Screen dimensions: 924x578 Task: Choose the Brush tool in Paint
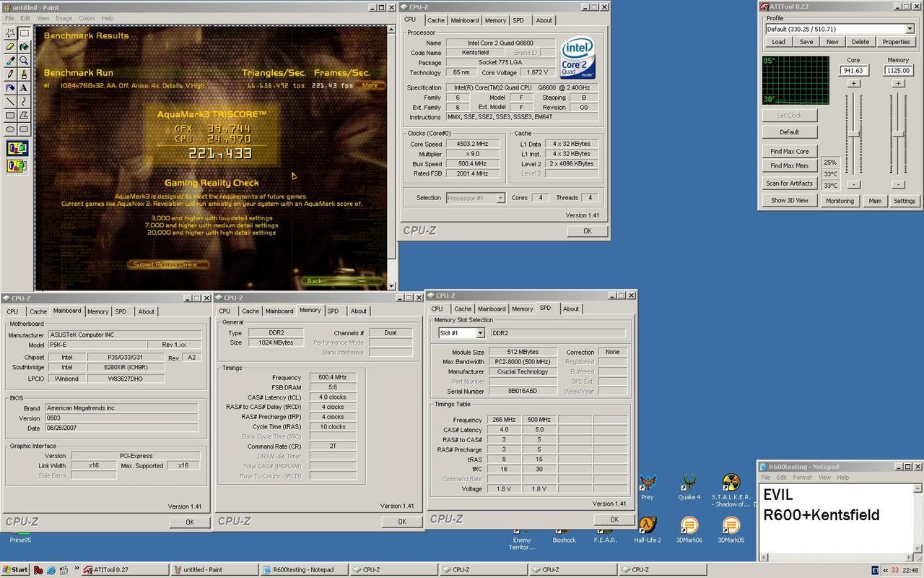24,74
